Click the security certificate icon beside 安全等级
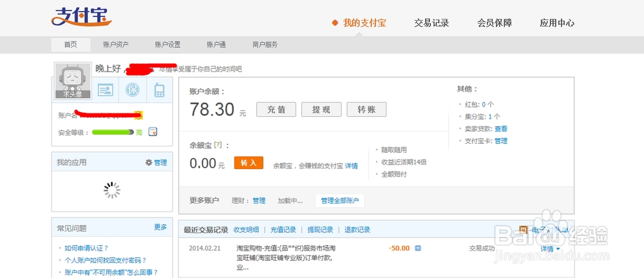644x278 pixels. point(153,132)
